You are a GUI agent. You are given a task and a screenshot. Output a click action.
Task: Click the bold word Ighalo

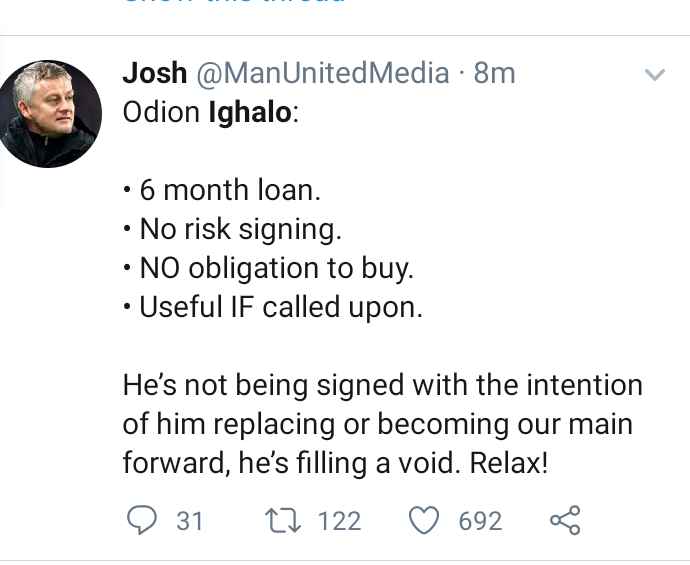(x=250, y=112)
